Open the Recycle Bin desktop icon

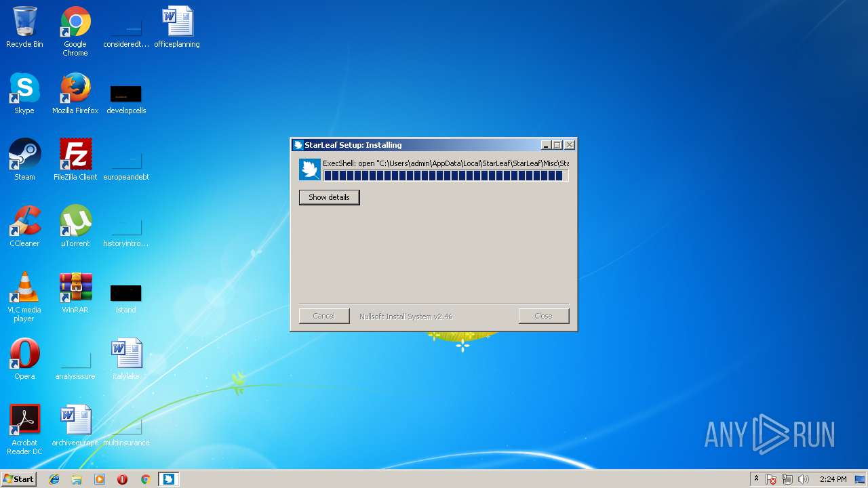[x=24, y=27]
